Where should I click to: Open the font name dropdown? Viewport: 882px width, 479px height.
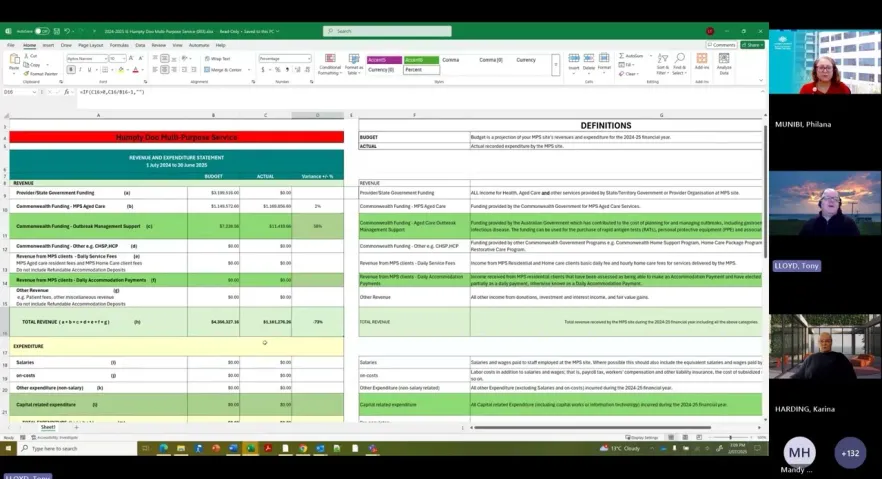pos(105,58)
